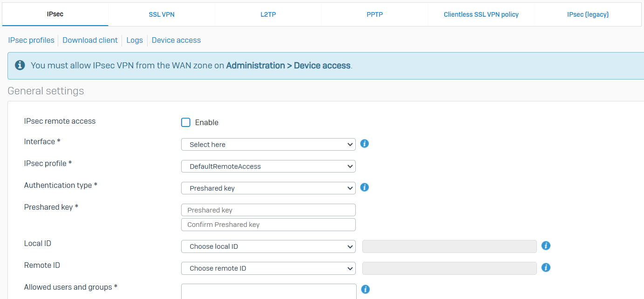This screenshot has height=299, width=644.
Task: Open the IPsec (legacy) tab
Action: tap(588, 14)
